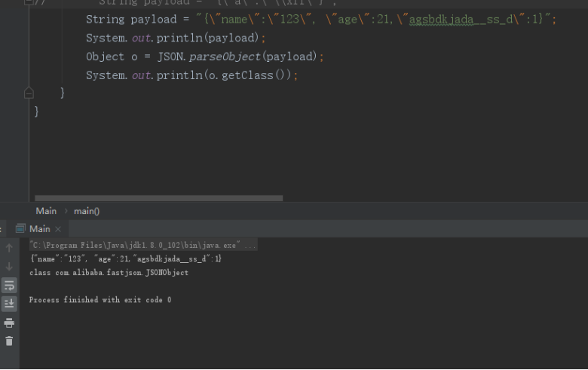Click the print icon in the run console
Screen dimensions: 588x370
[x=9, y=323]
